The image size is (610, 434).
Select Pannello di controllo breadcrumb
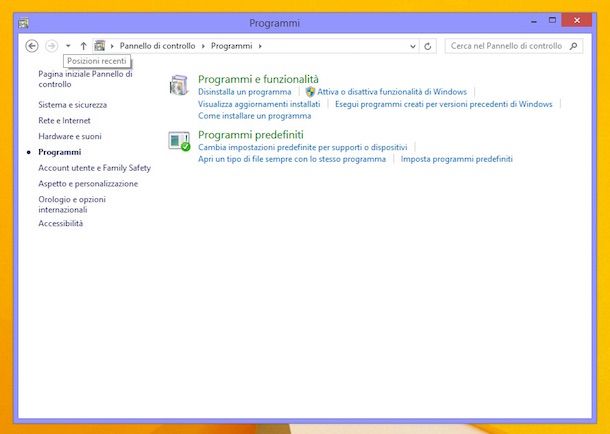click(x=157, y=46)
